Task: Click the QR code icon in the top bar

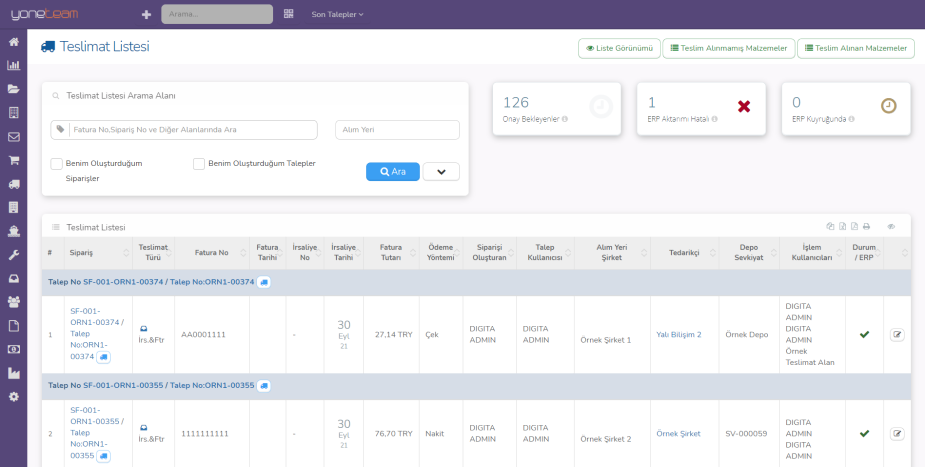Action: (289, 14)
